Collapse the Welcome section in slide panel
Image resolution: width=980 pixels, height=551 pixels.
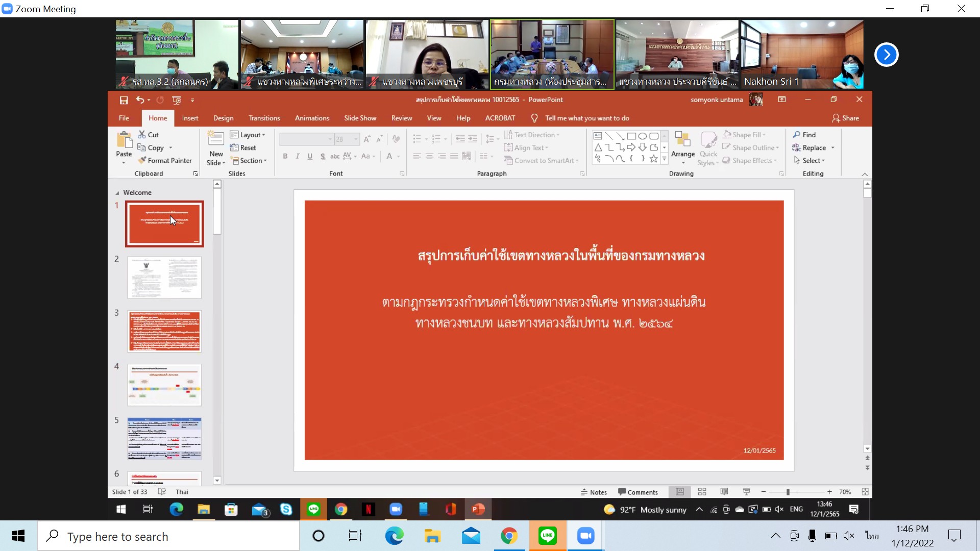pyautogui.click(x=117, y=193)
